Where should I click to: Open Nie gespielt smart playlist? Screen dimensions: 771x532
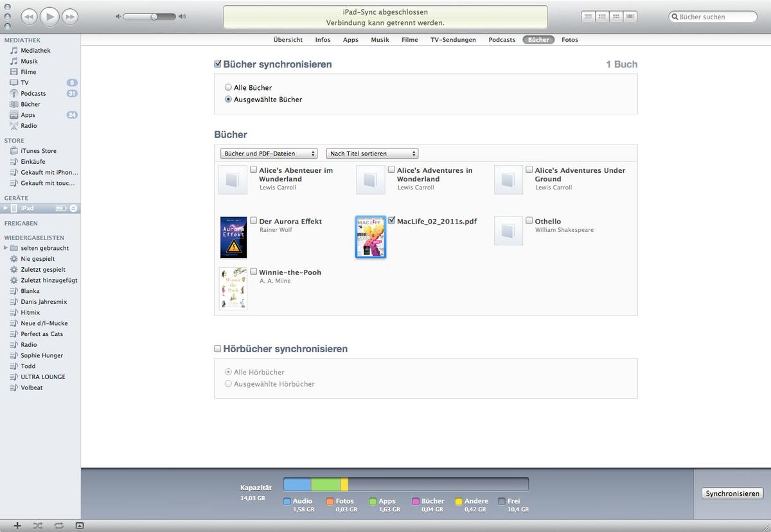click(x=37, y=259)
